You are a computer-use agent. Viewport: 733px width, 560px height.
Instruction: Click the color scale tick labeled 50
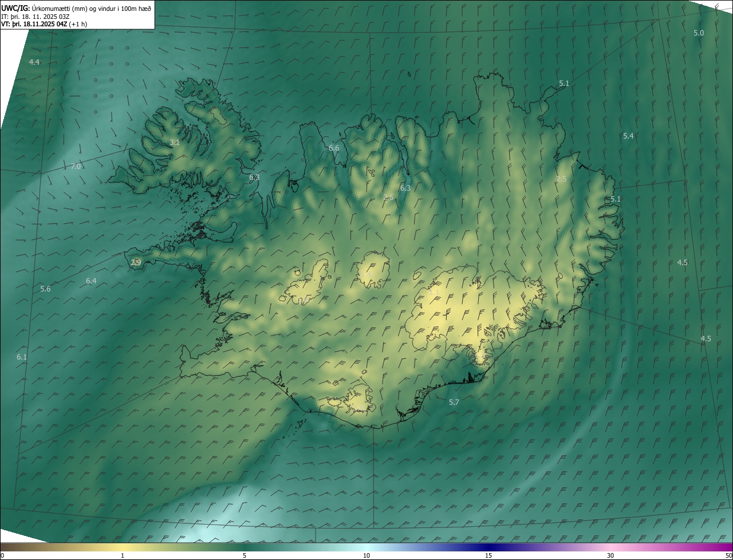[x=728, y=555]
